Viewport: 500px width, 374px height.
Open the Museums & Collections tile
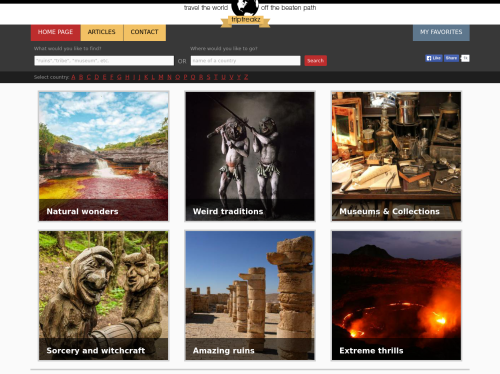[x=396, y=156]
